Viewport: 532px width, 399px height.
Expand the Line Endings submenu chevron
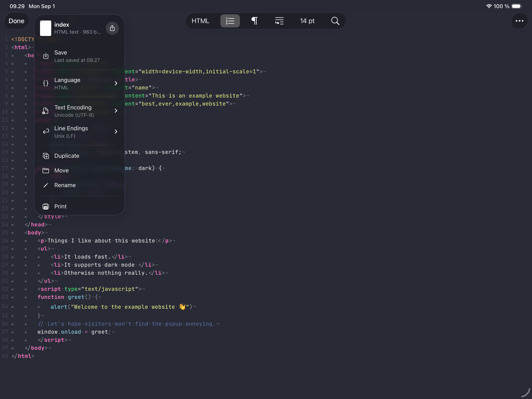click(x=116, y=132)
